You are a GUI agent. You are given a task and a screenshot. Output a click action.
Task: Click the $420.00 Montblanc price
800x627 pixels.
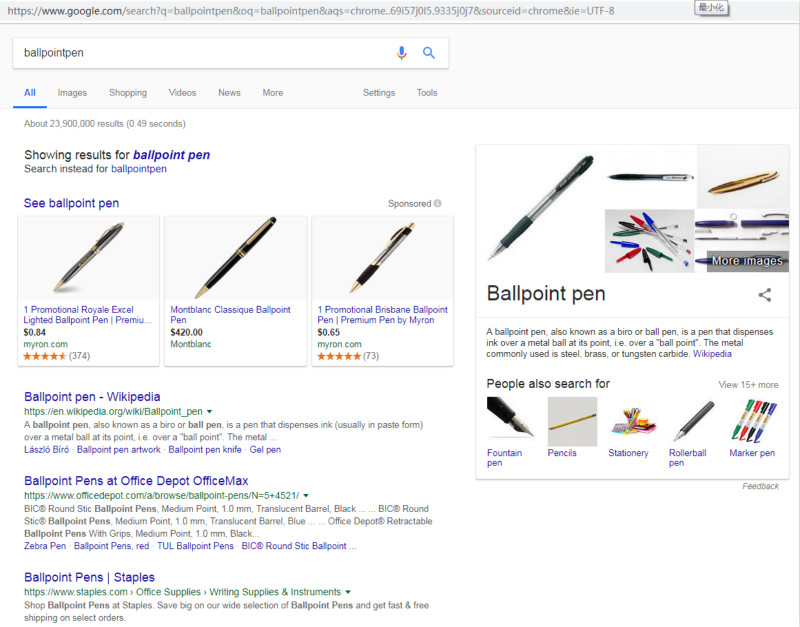[186, 332]
